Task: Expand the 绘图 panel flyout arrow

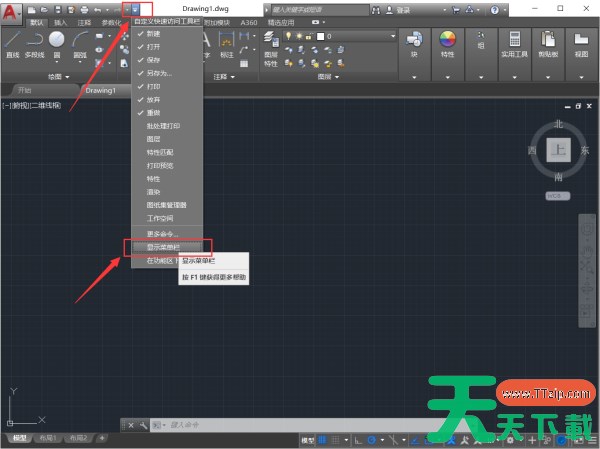Action: (68, 76)
